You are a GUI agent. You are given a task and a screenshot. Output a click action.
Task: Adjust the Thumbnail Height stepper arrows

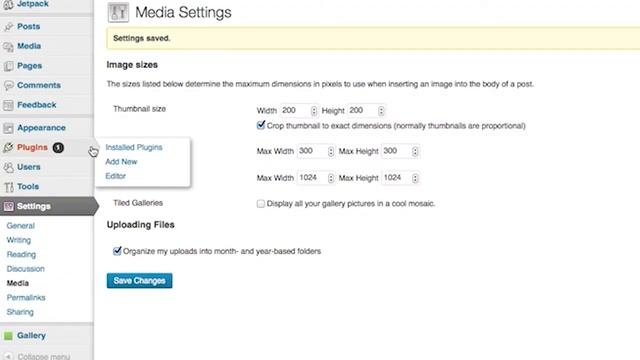pyautogui.click(x=381, y=111)
